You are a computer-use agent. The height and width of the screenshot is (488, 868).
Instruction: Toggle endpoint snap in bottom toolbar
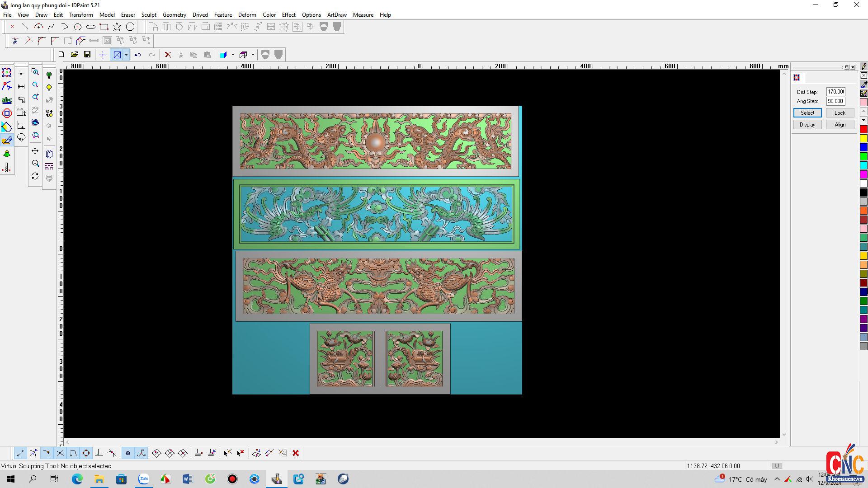tap(20, 453)
